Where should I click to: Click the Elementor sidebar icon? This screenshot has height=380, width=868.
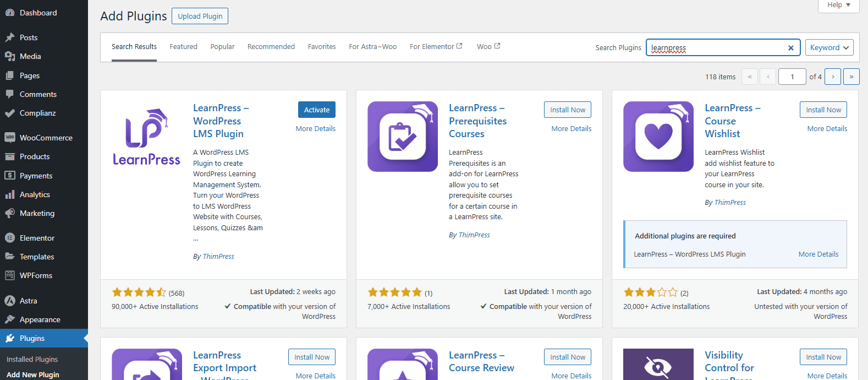(10, 238)
